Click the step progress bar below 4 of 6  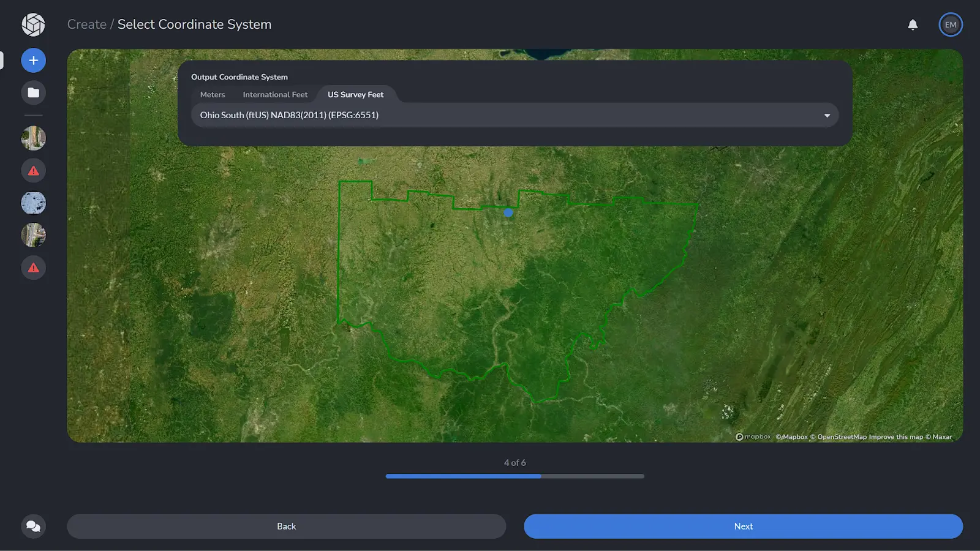tap(514, 476)
